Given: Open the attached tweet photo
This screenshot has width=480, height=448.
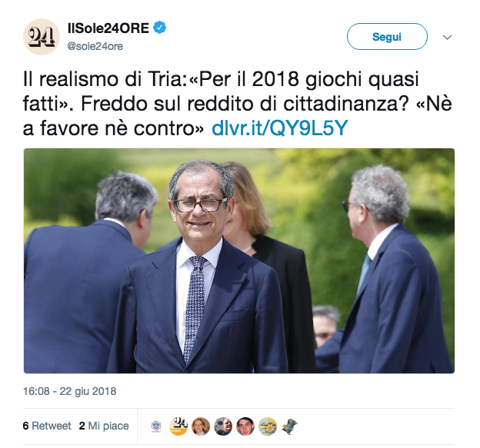Looking at the screenshot, I should coord(239,261).
